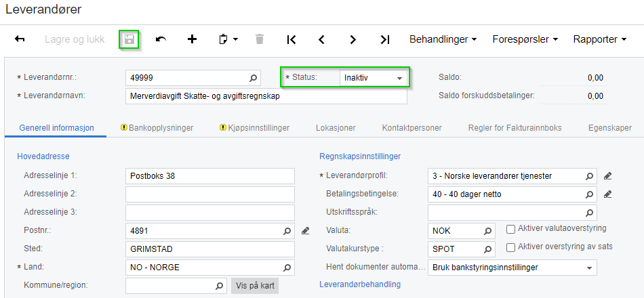Click the warning icon on the Bankopplysninger tab
This screenshot has width=644, height=298.
(125, 127)
